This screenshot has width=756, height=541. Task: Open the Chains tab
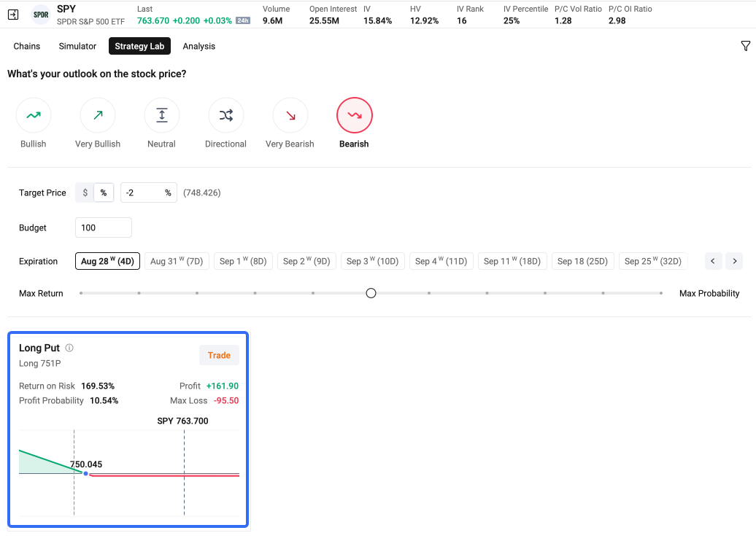[x=27, y=46]
